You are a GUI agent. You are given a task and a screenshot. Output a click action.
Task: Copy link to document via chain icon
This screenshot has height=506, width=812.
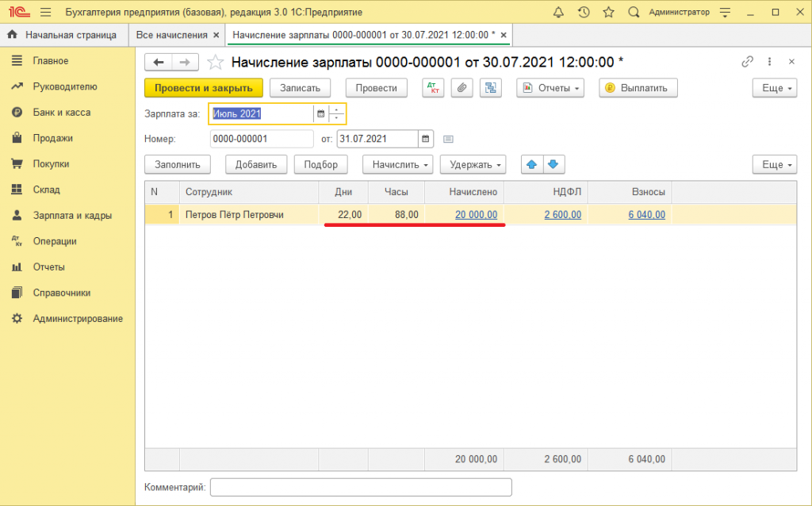coord(746,62)
